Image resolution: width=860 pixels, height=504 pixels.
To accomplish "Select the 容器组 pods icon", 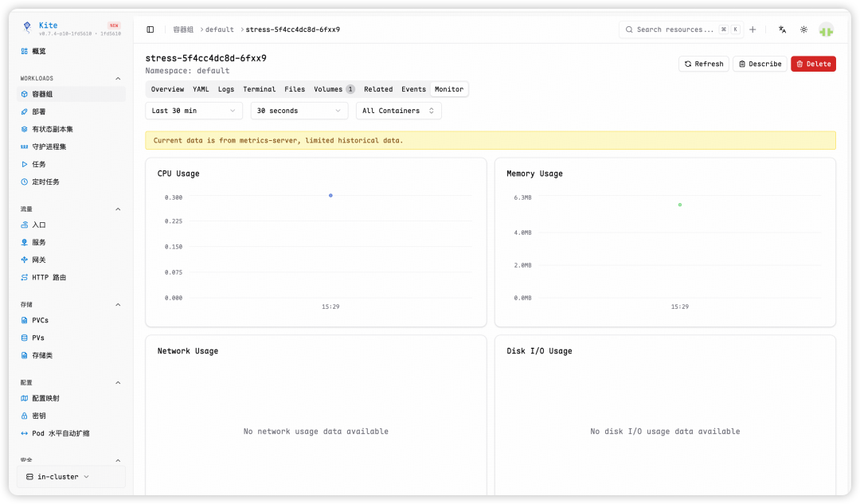I will coord(24,94).
